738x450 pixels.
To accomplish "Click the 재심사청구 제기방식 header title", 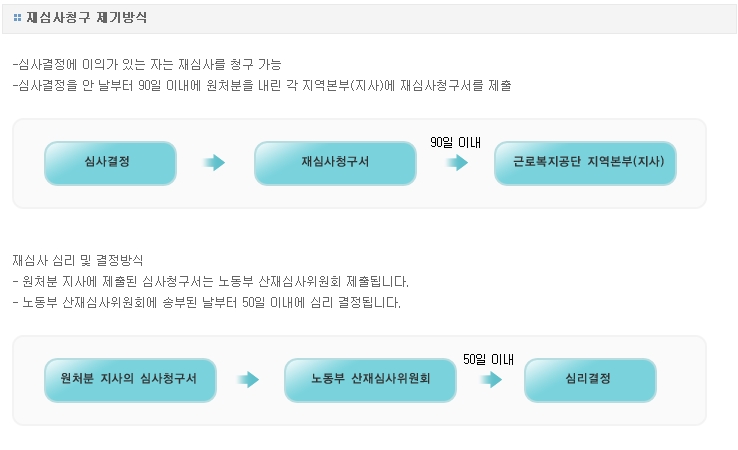I will coord(87,18).
